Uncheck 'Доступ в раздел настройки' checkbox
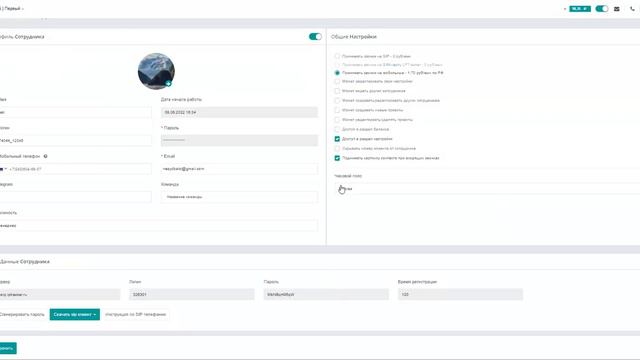The image size is (640, 360). (337, 139)
